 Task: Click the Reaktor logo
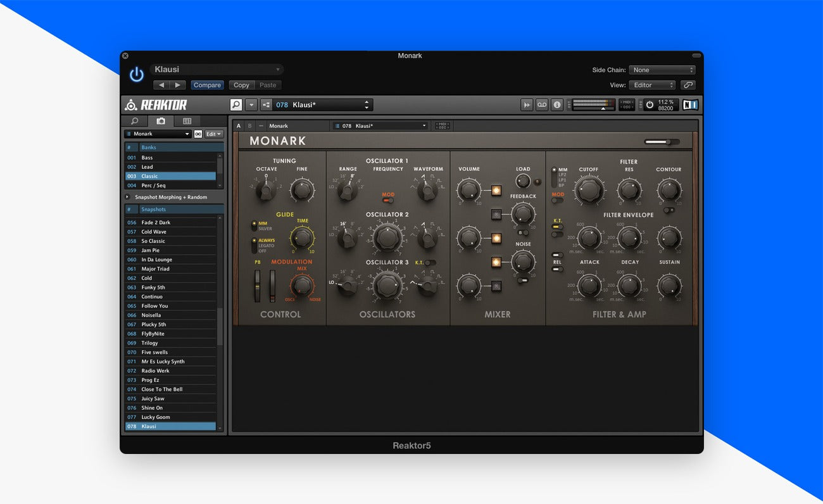point(156,105)
